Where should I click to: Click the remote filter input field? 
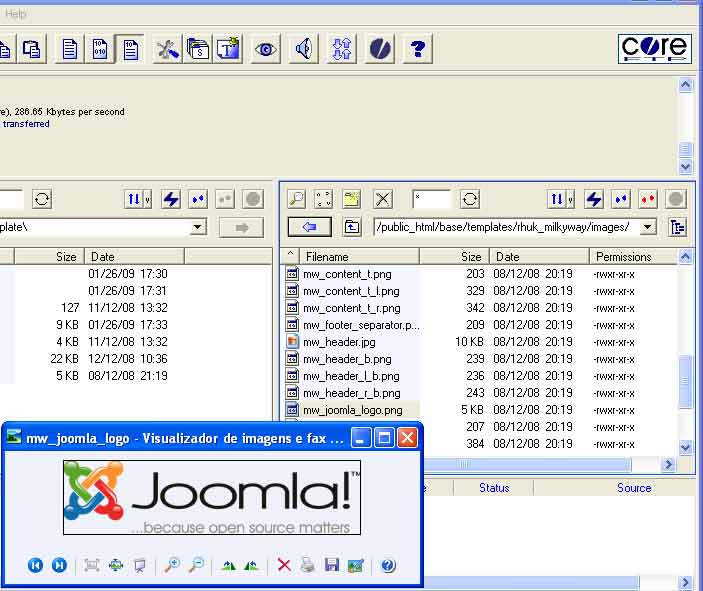click(x=431, y=199)
